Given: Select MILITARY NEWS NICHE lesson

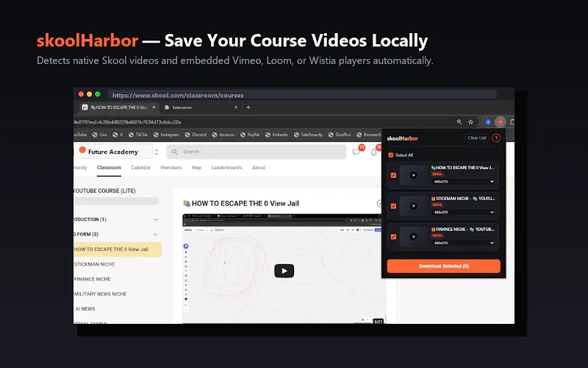Looking at the screenshot, I should pyautogui.click(x=100, y=294).
